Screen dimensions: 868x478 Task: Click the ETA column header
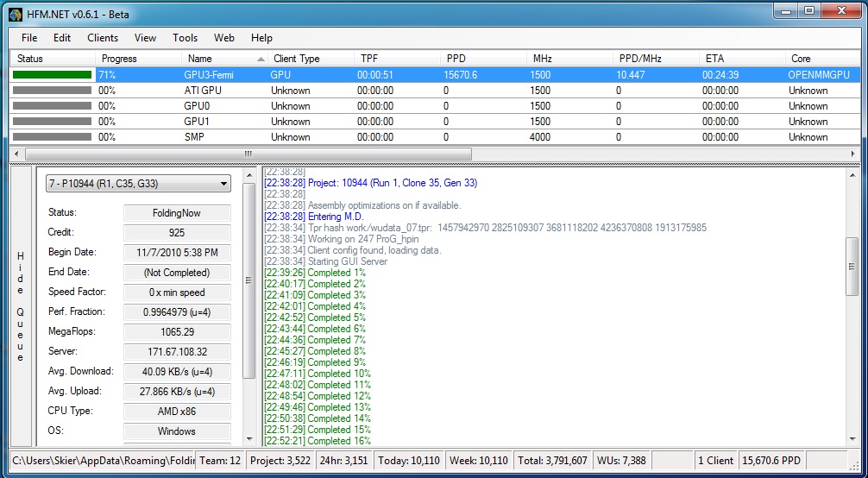click(714, 59)
